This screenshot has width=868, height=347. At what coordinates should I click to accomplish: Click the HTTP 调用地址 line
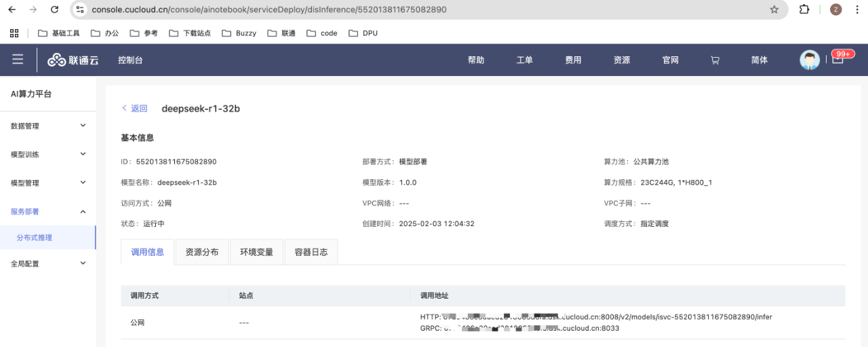pyautogui.click(x=596, y=317)
